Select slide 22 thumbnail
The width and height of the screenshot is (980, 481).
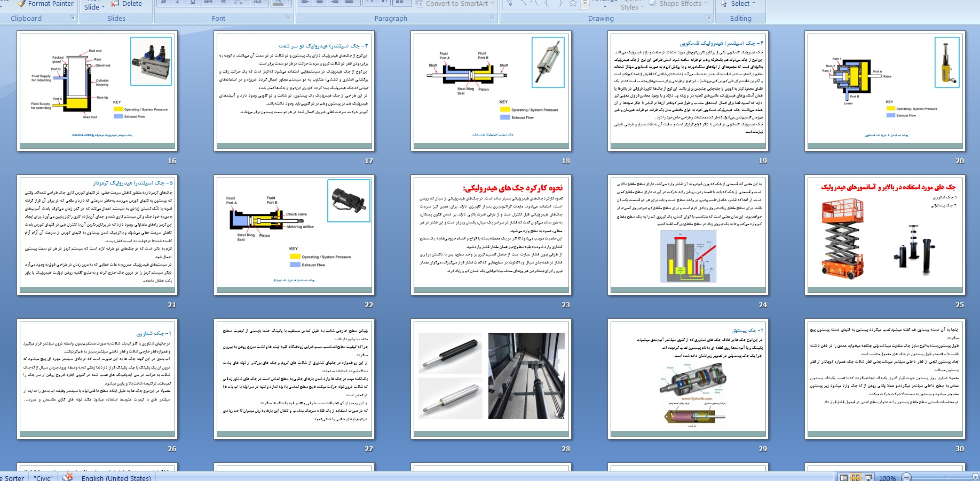click(x=294, y=235)
